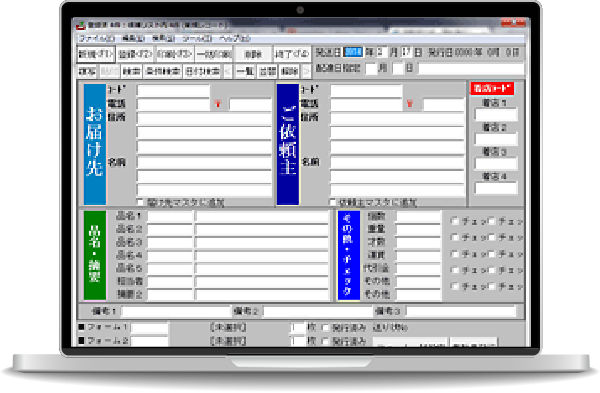Image resolution: width=600 pixels, height=393 pixels.
Task: Click the red 荷送コード label button
Action: (x=492, y=88)
